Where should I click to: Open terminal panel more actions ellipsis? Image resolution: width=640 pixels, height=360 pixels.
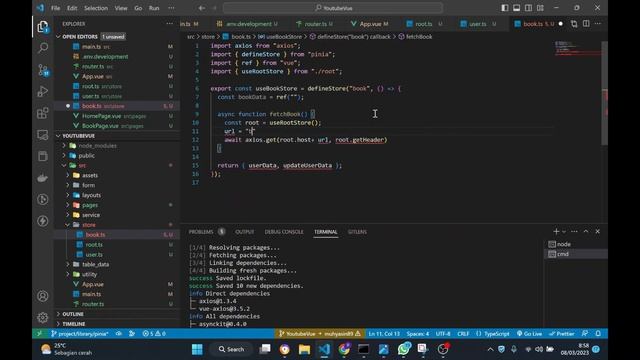pos(574,231)
